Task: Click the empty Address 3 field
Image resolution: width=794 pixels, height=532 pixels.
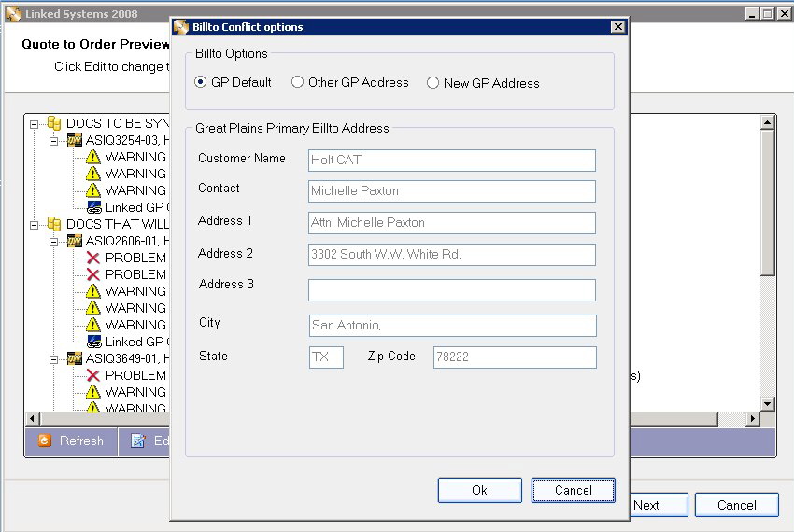Action: click(452, 290)
